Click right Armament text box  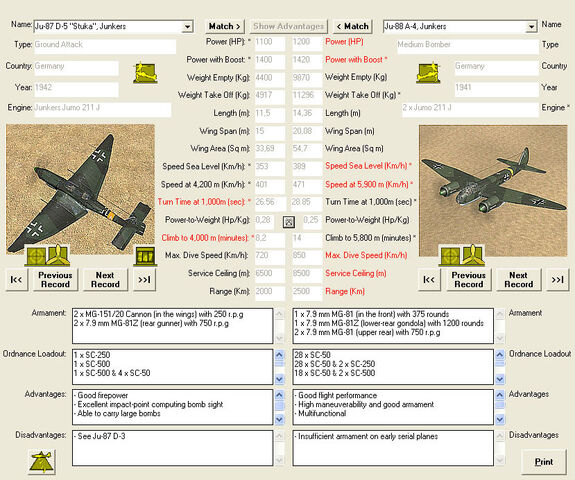(393, 326)
